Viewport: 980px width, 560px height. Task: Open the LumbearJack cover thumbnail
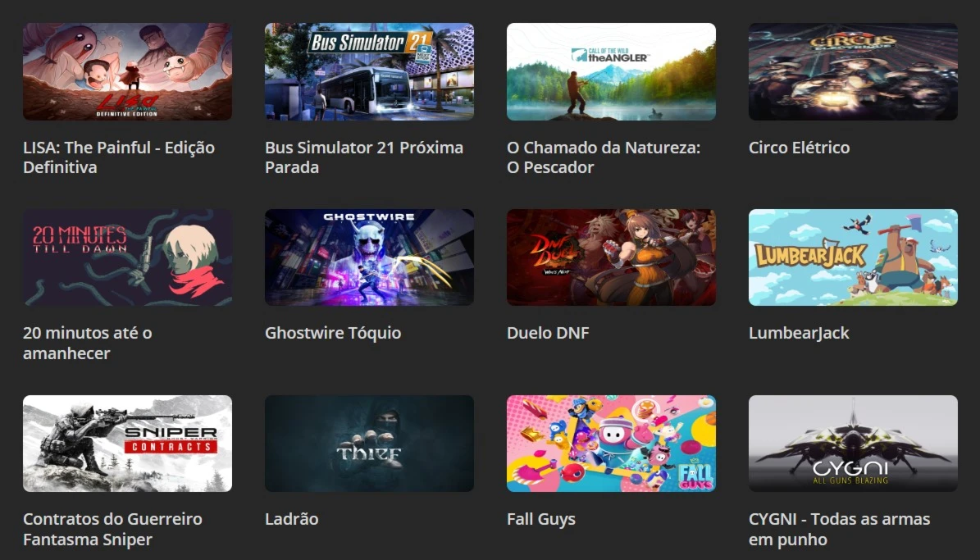(853, 257)
